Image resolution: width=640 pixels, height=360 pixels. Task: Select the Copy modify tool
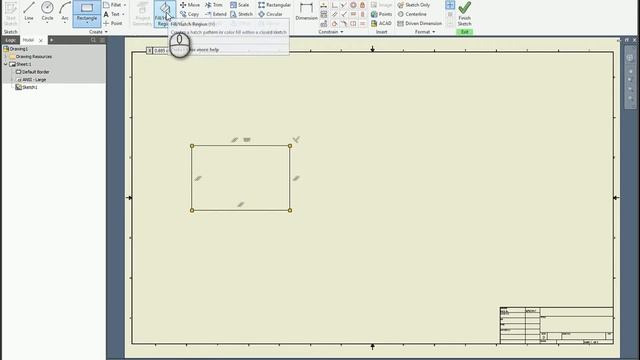[189, 14]
